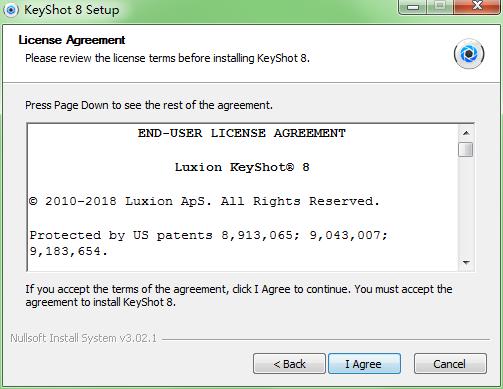Click the KeyShot 8 Setup title text
The height and width of the screenshot is (389, 503).
(x=72, y=10)
